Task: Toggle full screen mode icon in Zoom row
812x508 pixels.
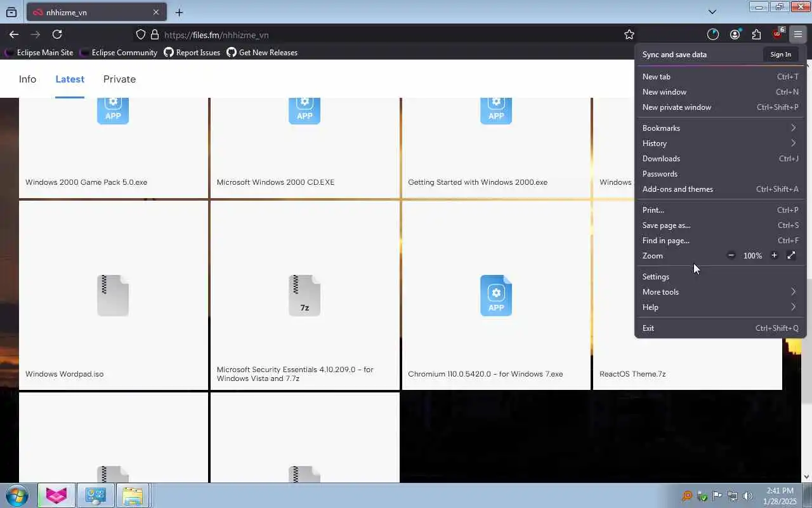Action: click(791, 255)
